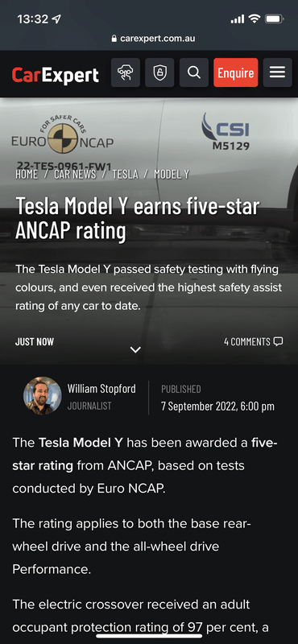Viewport: 298px width, 644px height.
Task: Tap the carexpert.com.au address bar
Action: coord(153,39)
